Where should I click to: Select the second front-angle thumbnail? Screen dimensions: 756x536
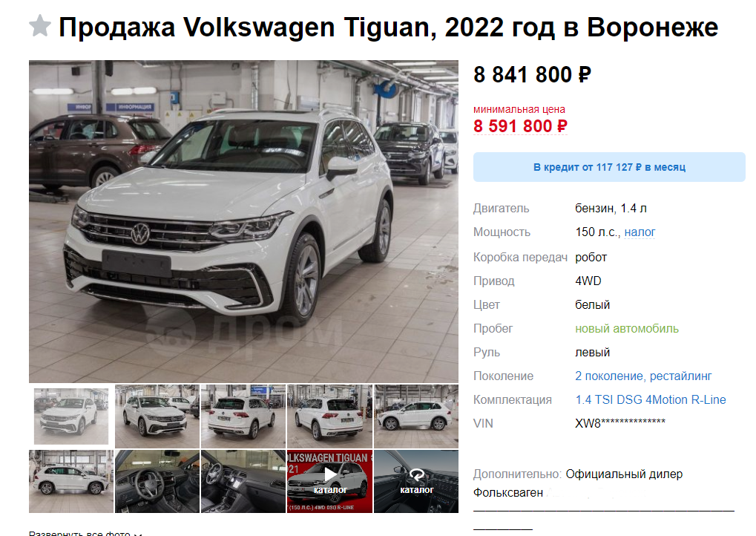(157, 416)
